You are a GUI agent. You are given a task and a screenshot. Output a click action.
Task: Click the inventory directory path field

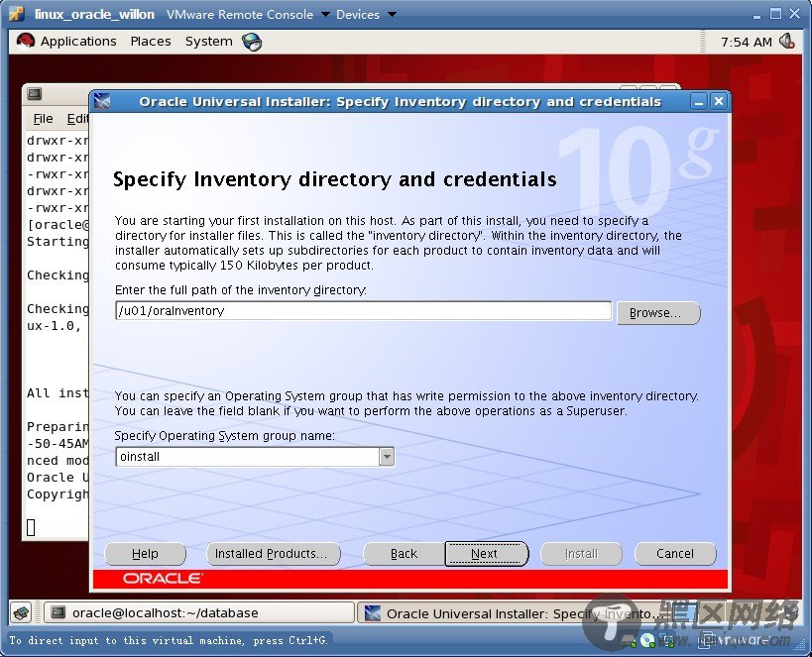[364, 310]
